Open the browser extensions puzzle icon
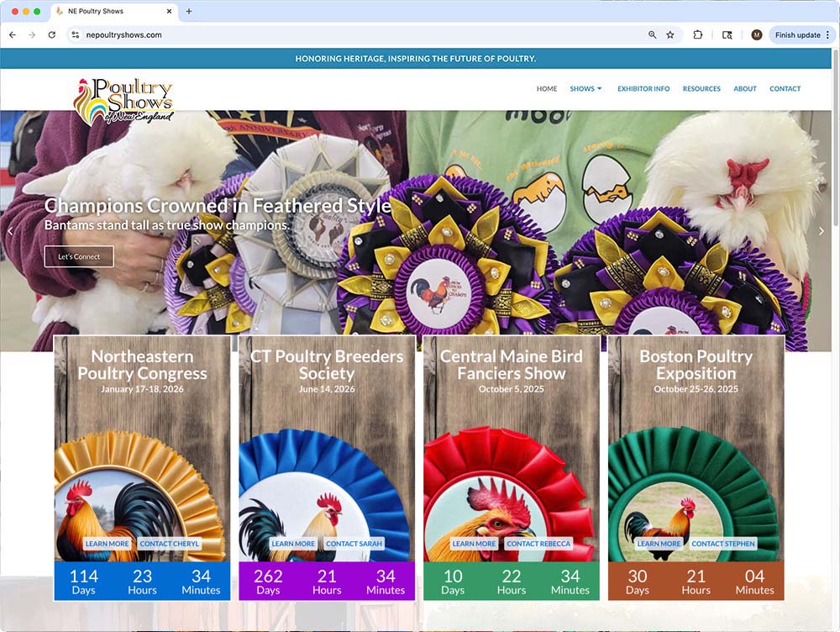Image resolution: width=840 pixels, height=632 pixels. pos(698,35)
